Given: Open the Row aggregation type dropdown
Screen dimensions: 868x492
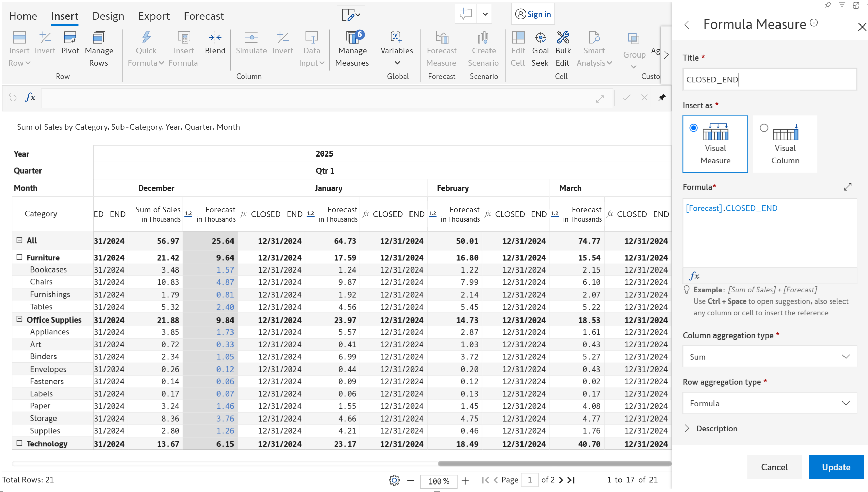Looking at the screenshot, I should coord(769,403).
